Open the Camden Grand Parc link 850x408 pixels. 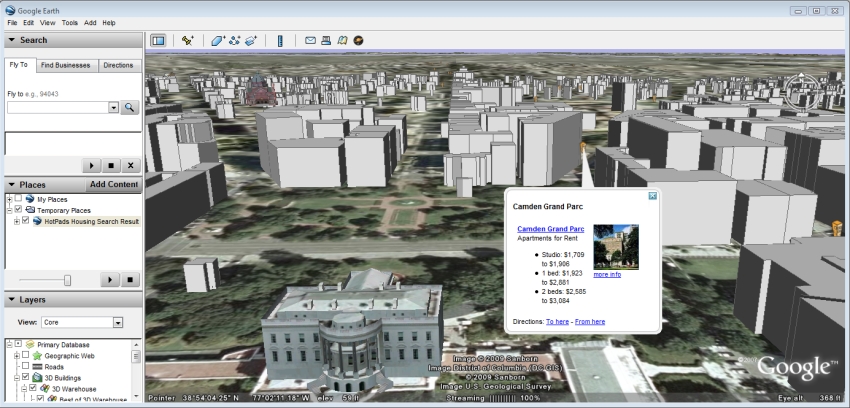point(551,229)
